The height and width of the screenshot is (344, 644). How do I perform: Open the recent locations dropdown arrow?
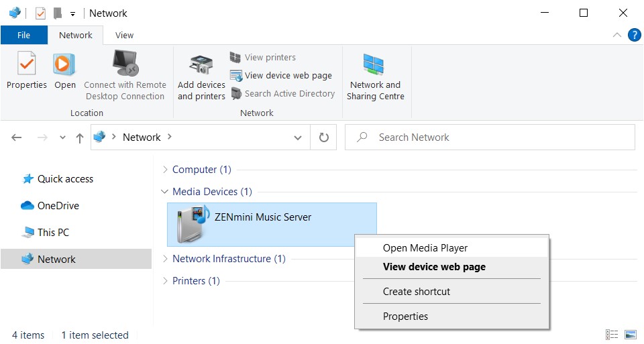(62, 137)
